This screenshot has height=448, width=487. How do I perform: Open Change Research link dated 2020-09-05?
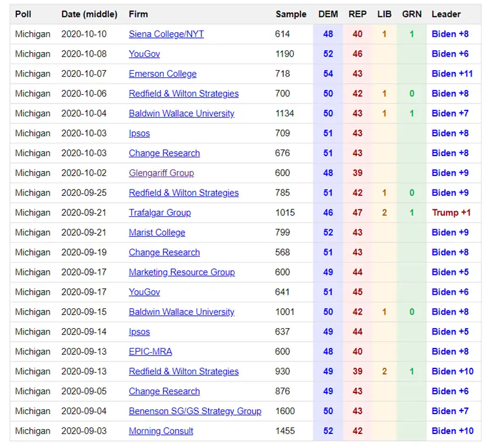[164, 391]
